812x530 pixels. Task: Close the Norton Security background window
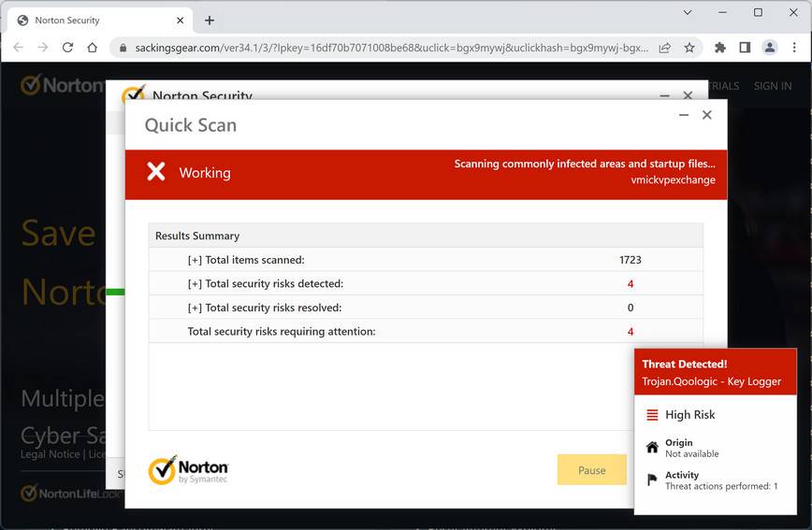point(688,95)
